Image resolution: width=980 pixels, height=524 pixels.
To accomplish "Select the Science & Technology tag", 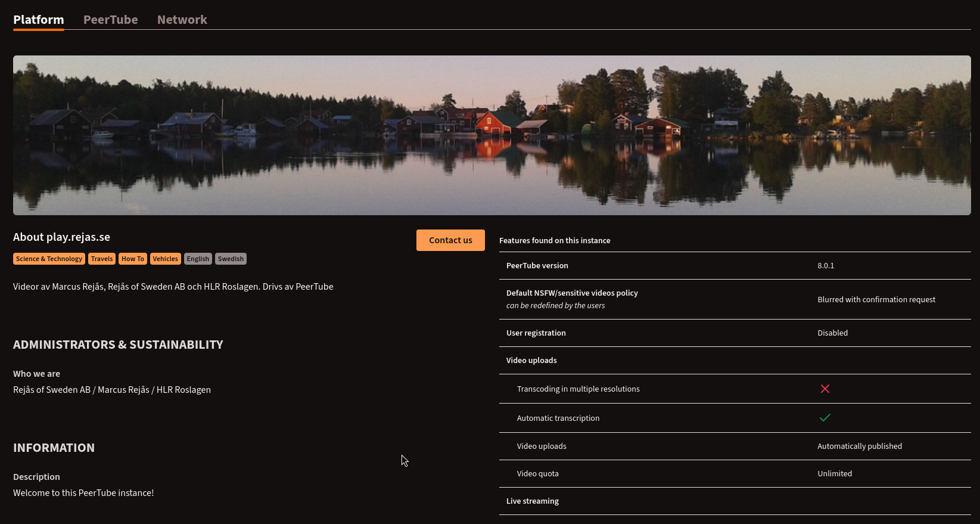I will coord(49,259).
